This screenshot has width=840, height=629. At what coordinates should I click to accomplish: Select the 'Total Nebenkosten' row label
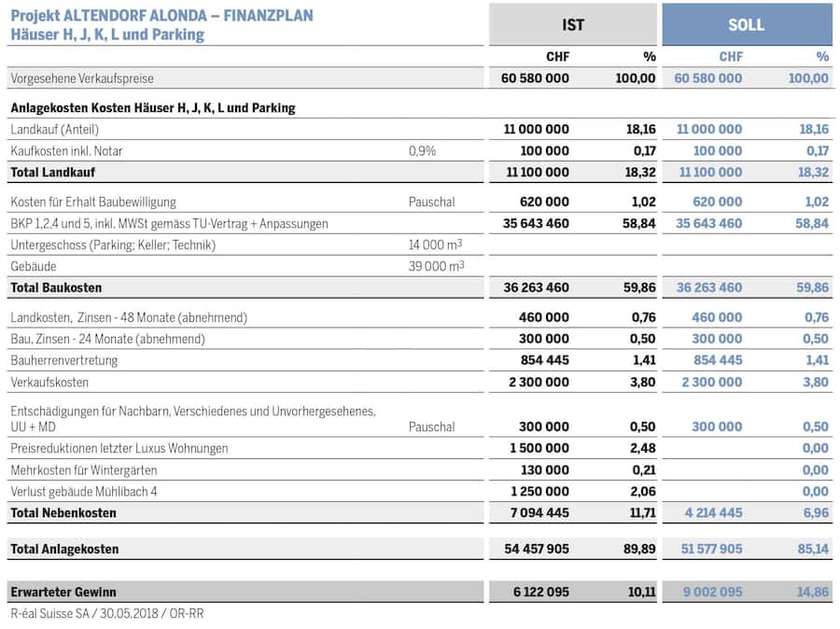[63, 512]
